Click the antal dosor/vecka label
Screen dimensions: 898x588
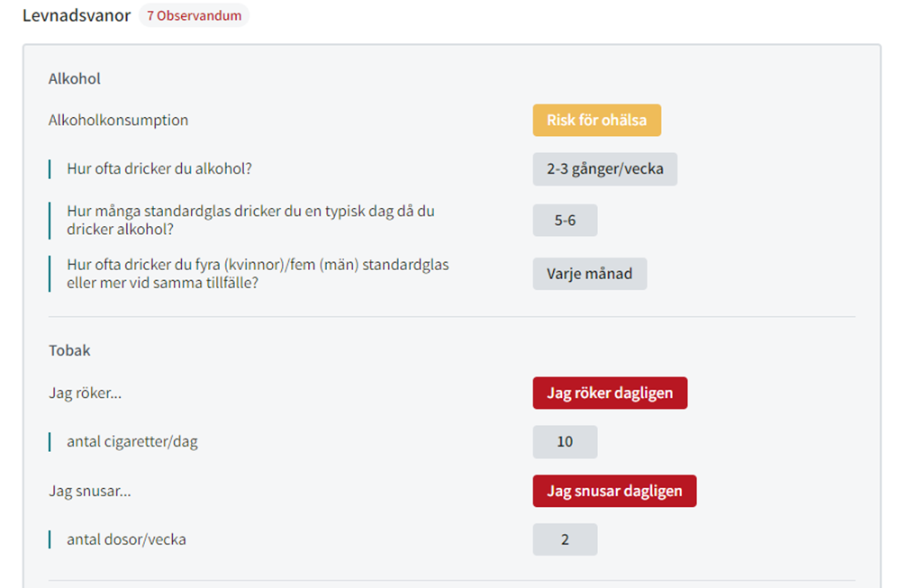tap(127, 540)
